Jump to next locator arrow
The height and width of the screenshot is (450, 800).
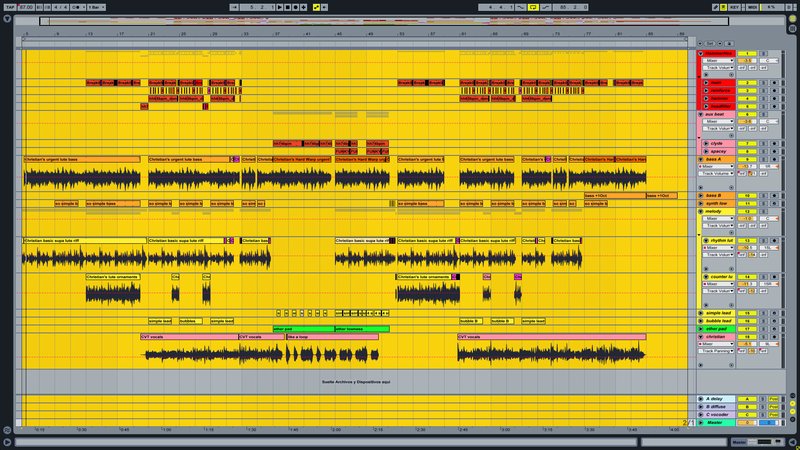[720, 44]
